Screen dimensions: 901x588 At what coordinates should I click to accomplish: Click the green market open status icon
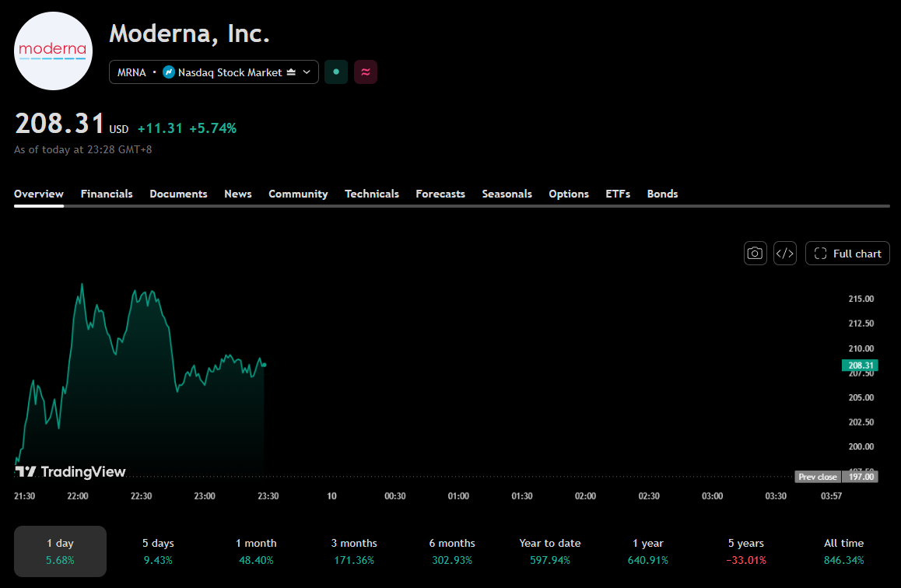[x=336, y=72]
